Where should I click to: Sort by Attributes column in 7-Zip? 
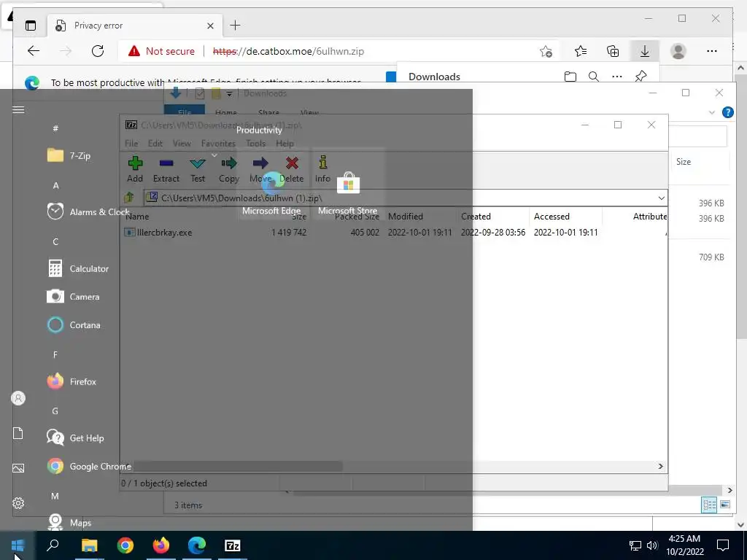pos(650,216)
